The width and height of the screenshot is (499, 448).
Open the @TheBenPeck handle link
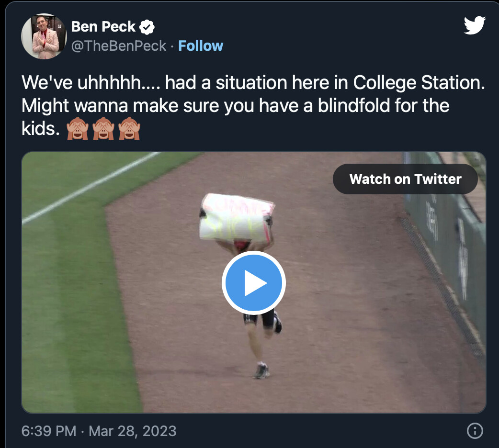click(x=119, y=46)
